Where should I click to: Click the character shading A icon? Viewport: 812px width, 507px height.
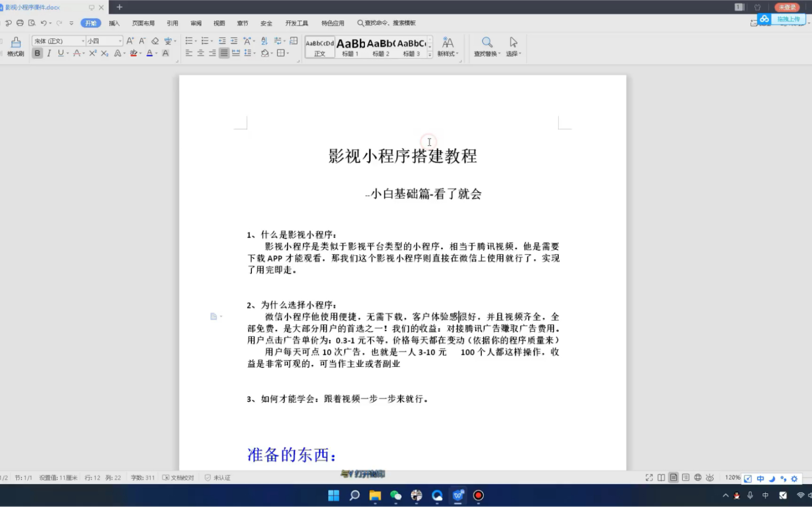point(166,53)
